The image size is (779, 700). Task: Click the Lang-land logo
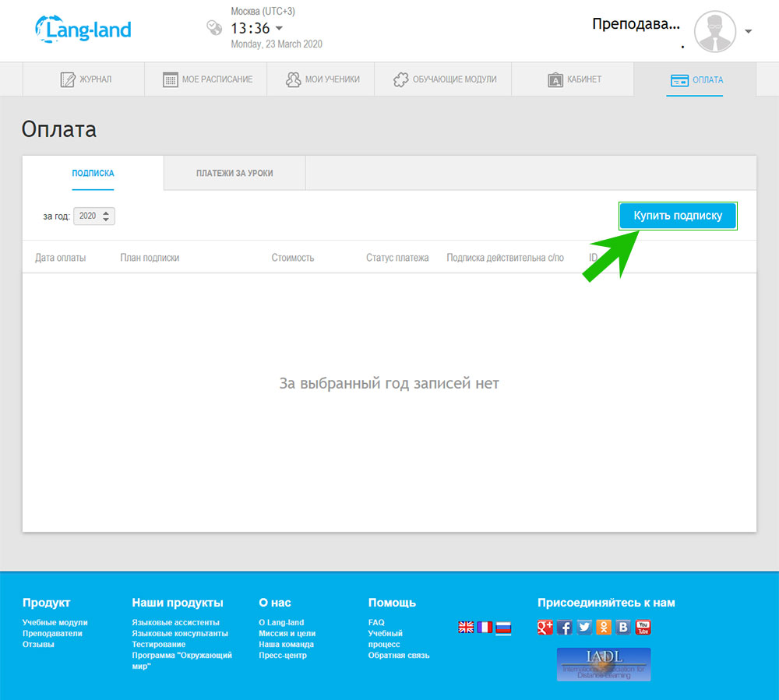point(83,30)
